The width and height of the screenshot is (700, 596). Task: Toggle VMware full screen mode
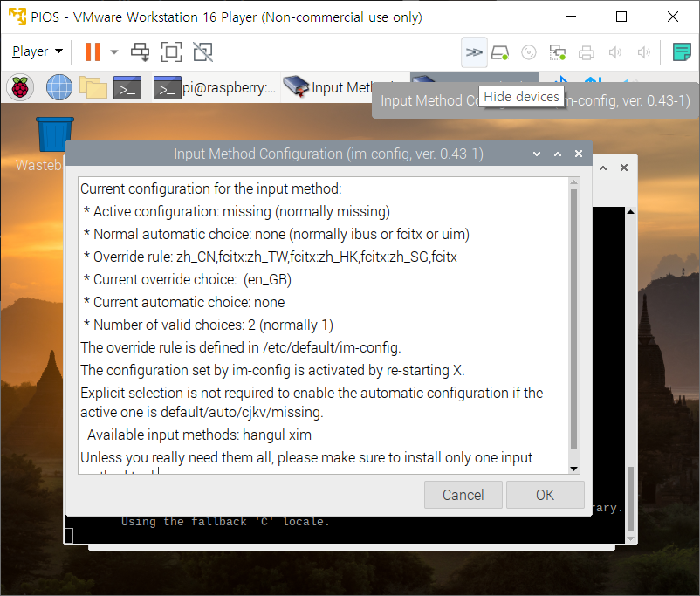point(171,52)
